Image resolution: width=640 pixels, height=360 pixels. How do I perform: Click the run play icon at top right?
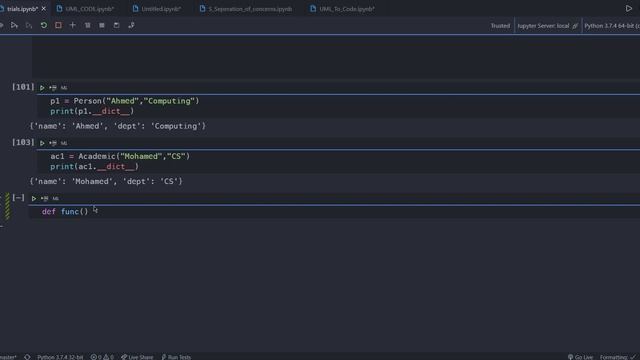629,8
